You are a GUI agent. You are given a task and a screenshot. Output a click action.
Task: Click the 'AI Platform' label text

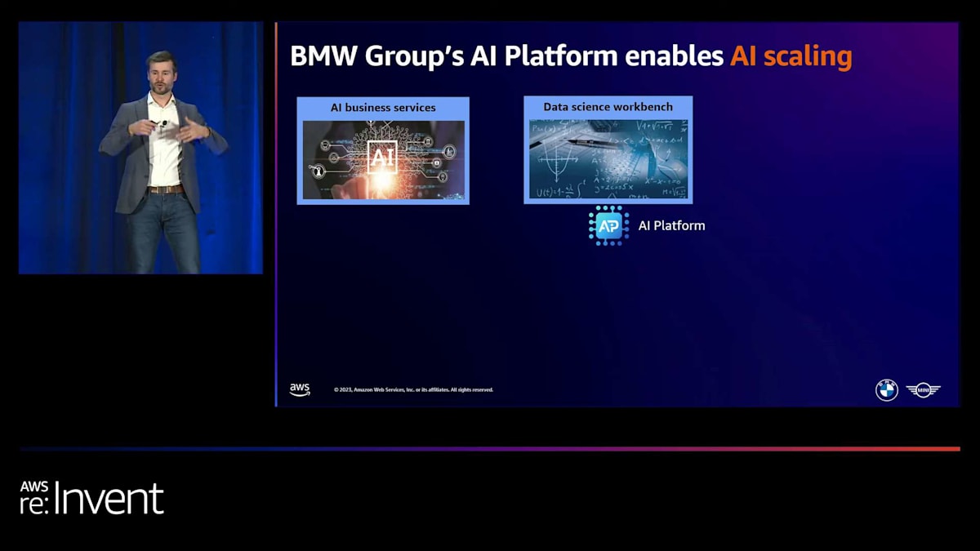tap(671, 225)
